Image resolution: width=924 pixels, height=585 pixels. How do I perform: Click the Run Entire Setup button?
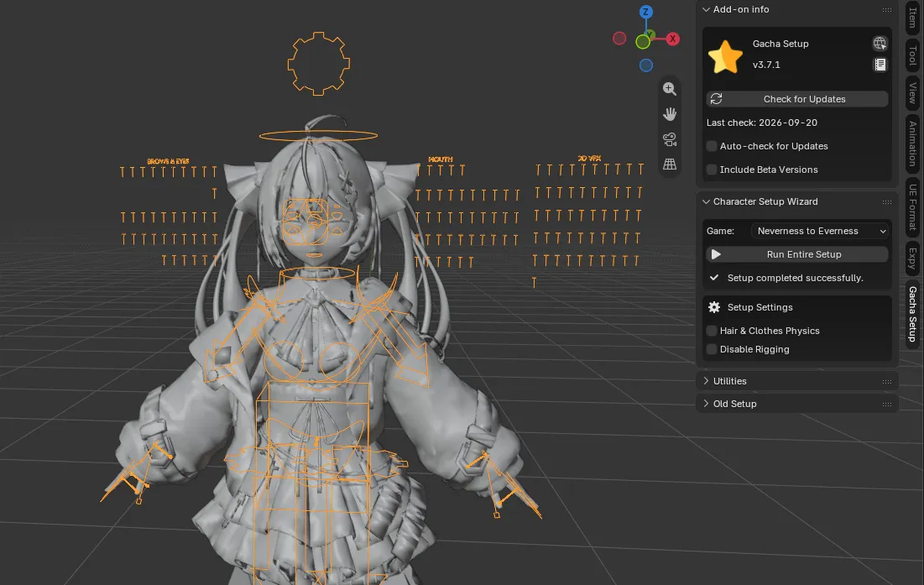797,254
